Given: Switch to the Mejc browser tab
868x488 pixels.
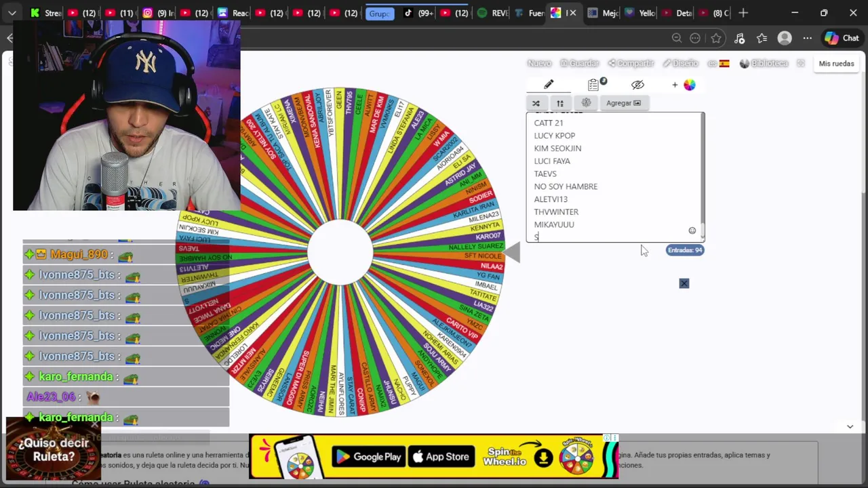Looking at the screenshot, I should 602,13.
